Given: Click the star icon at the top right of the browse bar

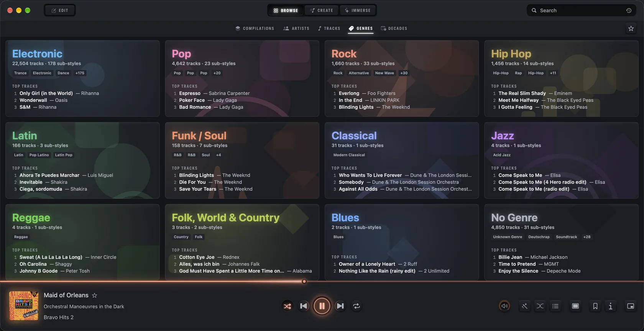Looking at the screenshot, I should coord(631,28).
